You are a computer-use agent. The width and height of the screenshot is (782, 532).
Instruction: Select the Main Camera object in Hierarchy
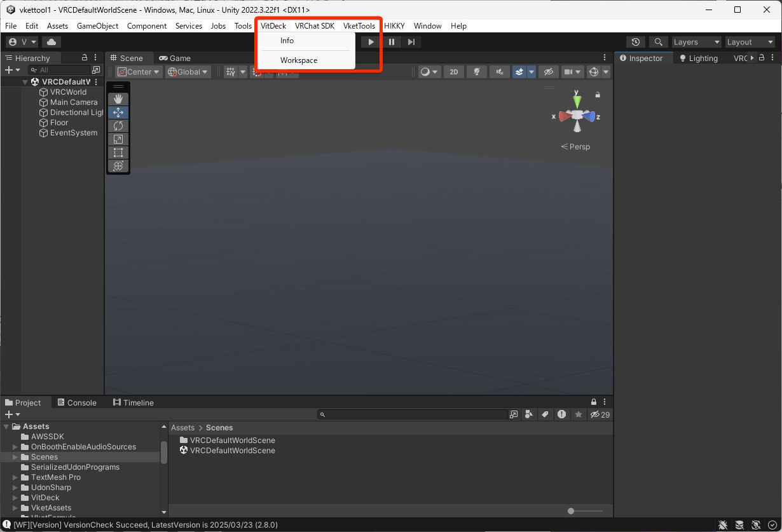74,102
